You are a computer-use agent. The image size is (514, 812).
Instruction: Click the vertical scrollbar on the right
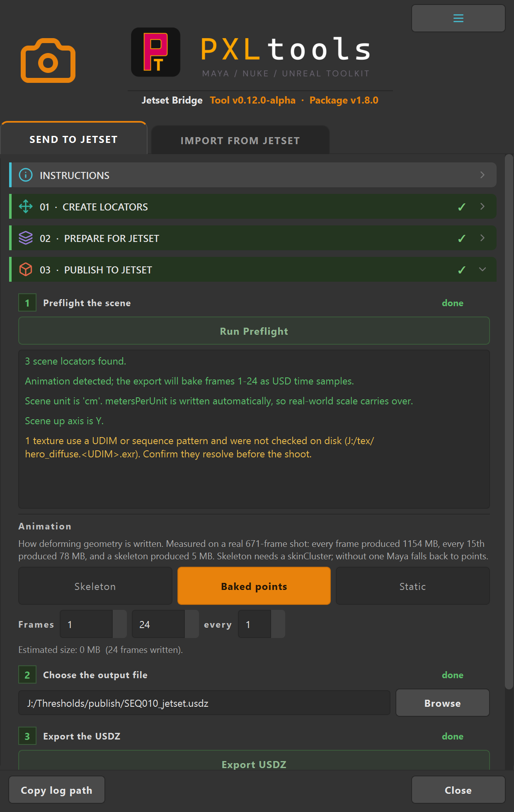[x=509, y=422]
